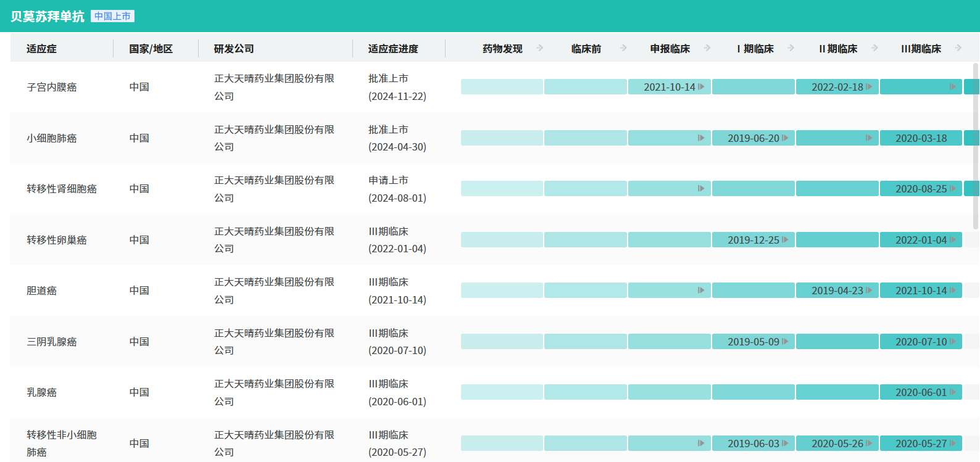
Task: Click marker icon beside 2019-06-03 date
Action: pos(785,443)
